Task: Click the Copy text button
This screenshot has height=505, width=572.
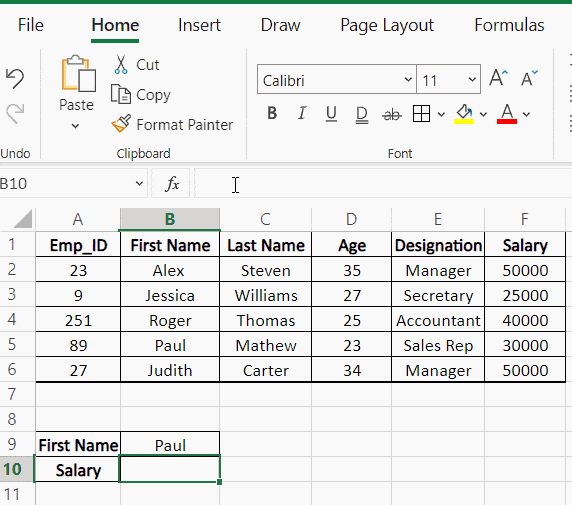Action: click(153, 95)
